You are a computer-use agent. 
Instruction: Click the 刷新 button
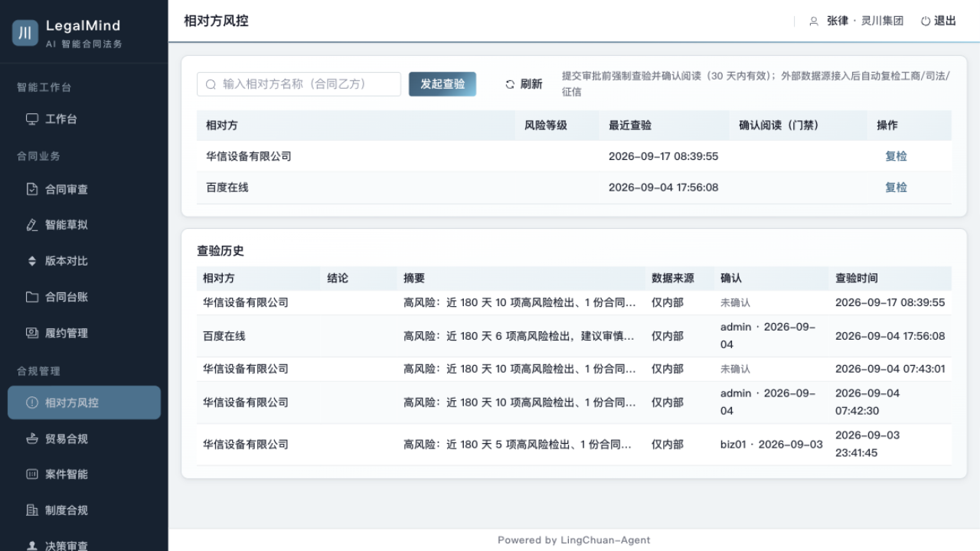[x=524, y=84]
